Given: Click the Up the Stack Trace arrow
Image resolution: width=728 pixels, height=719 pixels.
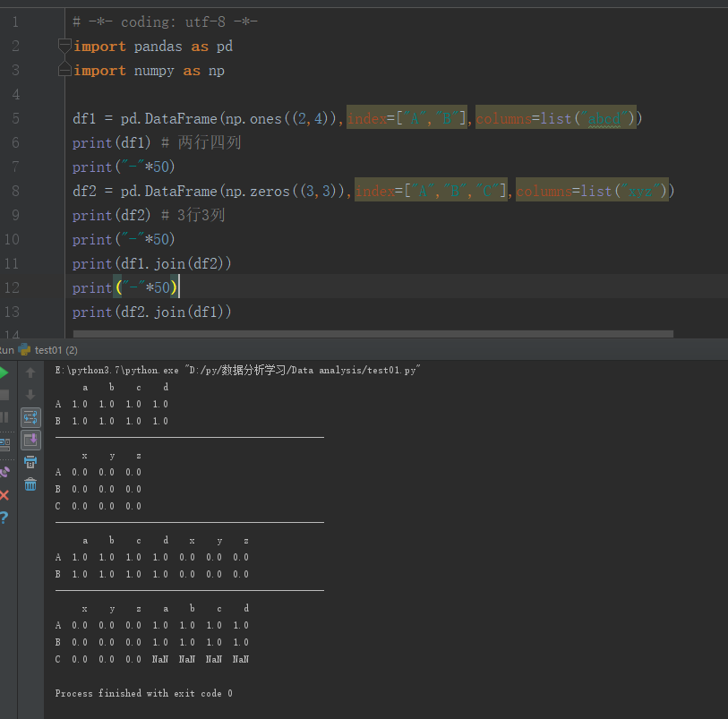Looking at the screenshot, I should pos(30,372).
